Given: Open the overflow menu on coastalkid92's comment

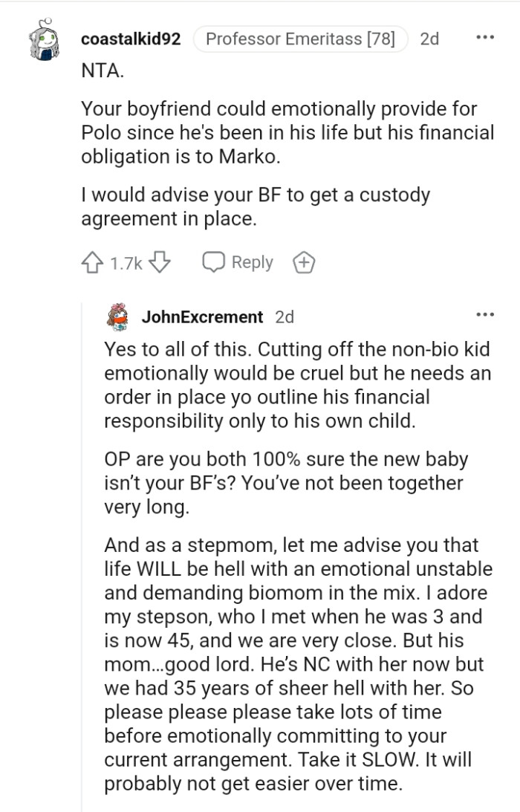Looking at the screenshot, I should 485,39.
